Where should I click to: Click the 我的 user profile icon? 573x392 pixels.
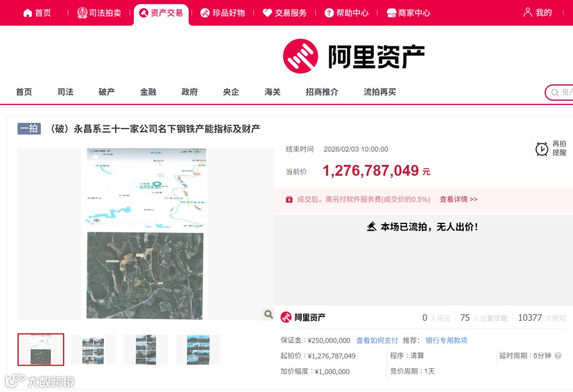528,12
